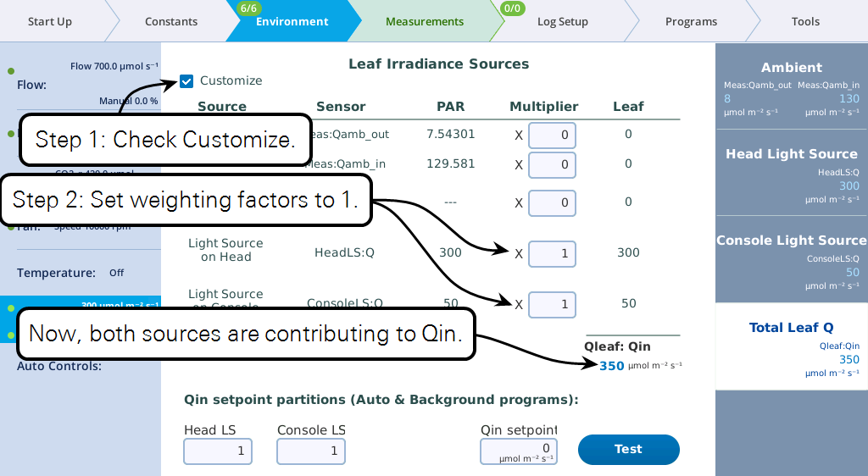Open the Programs tab
868x476 pixels.
(x=691, y=21)
